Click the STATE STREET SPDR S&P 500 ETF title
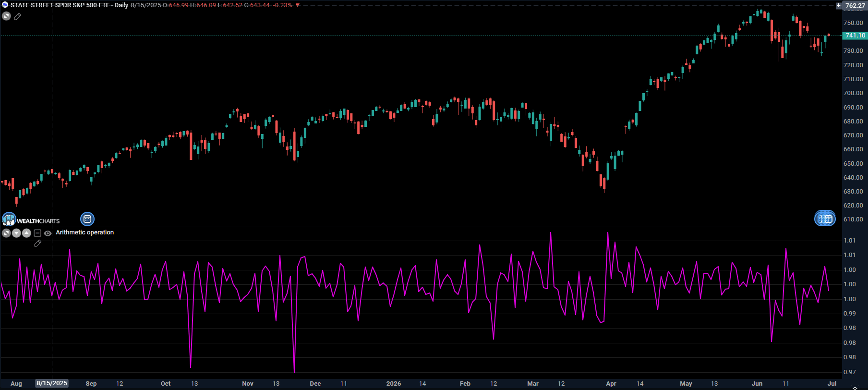 click(x=60, y=5)
